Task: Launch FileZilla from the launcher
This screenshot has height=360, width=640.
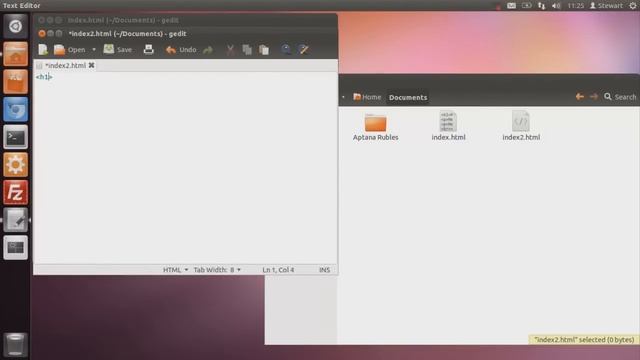Action: pyautogui.click(x=16, y=192)
